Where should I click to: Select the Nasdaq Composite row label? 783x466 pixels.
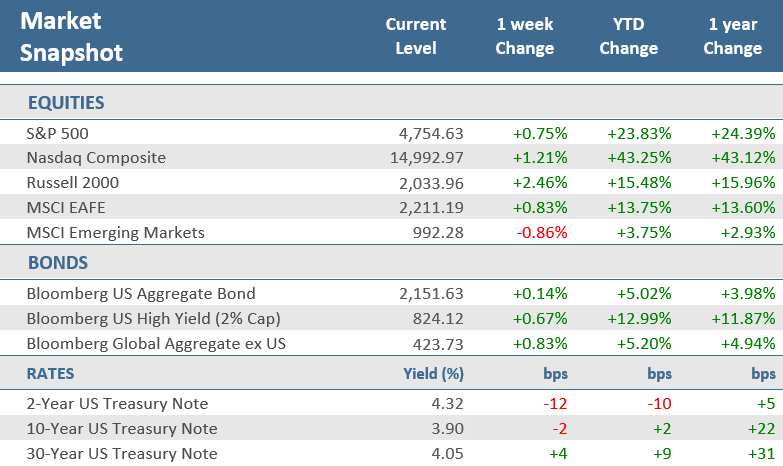point(96,158)
